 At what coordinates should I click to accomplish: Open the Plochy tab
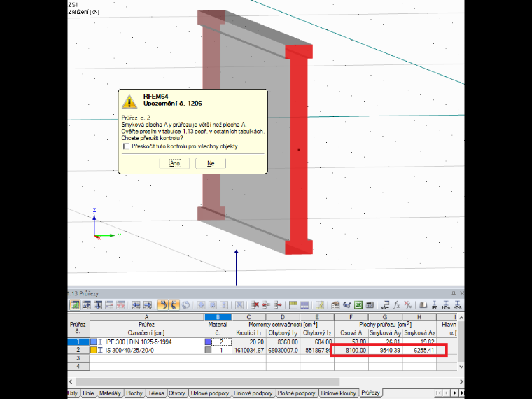(x=134, y=393)
